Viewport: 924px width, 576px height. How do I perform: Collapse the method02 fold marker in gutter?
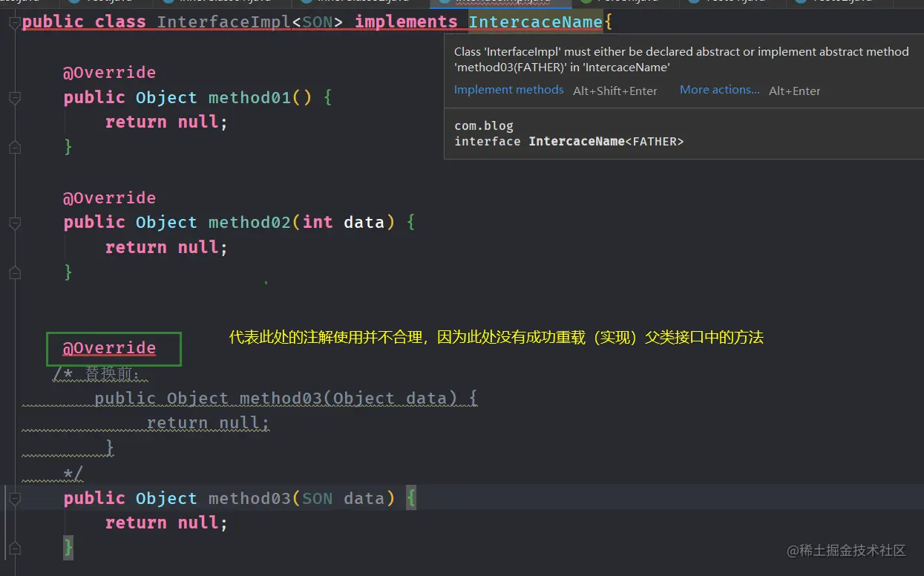(x=14, y=223)
